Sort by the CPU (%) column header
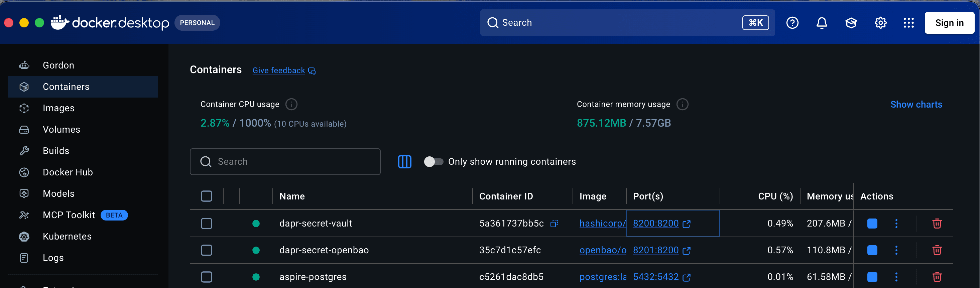 775,196
